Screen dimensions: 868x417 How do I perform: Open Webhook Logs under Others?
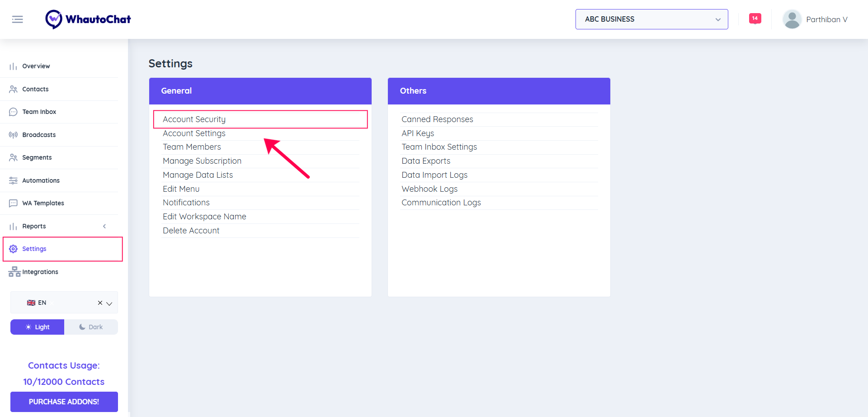tap(429, 189)
